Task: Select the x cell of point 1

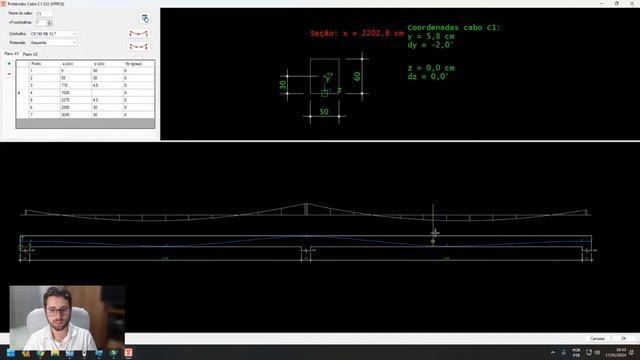Action: pyautogui.click(x=76, y=71)
